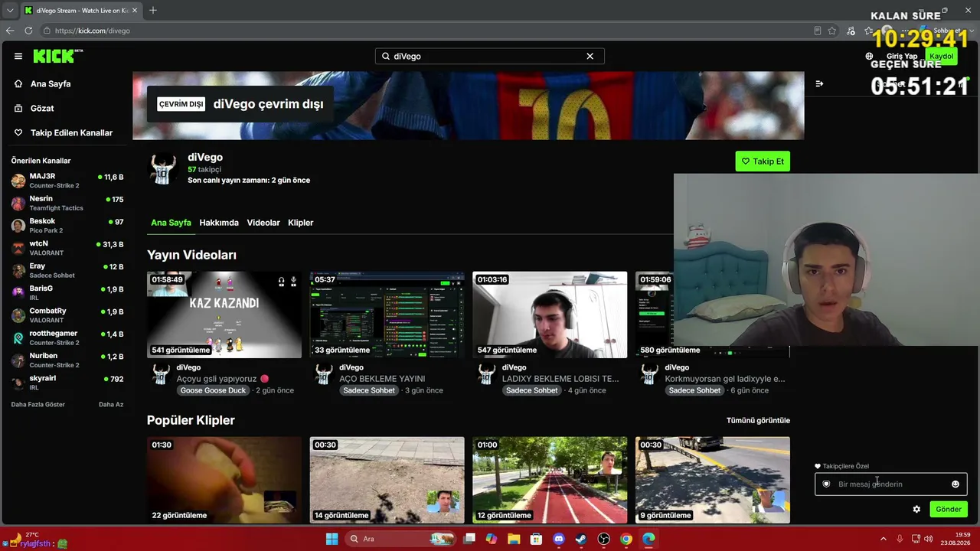Viewport: 980px width, 551px height.
Task: Select the channel Ana Sayfa tab
Action: pyautogui.click(x=171, y=223)
